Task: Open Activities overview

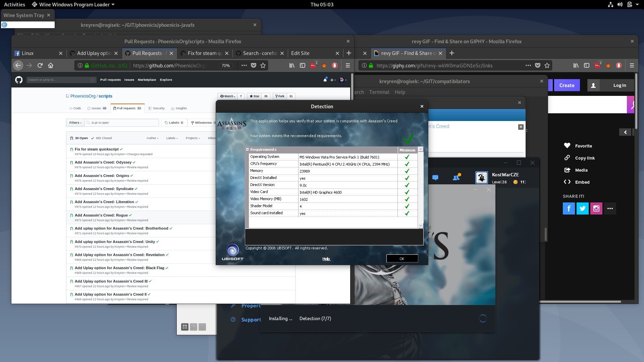Action: pos(14,4)
